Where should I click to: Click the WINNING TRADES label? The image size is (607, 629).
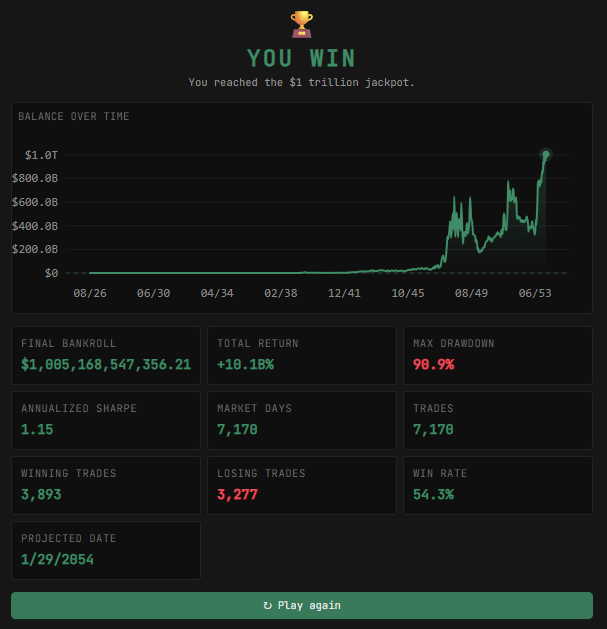[x=69, y=473]
